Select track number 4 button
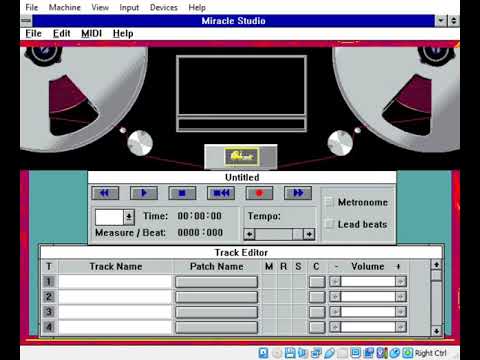 (49, 327)
